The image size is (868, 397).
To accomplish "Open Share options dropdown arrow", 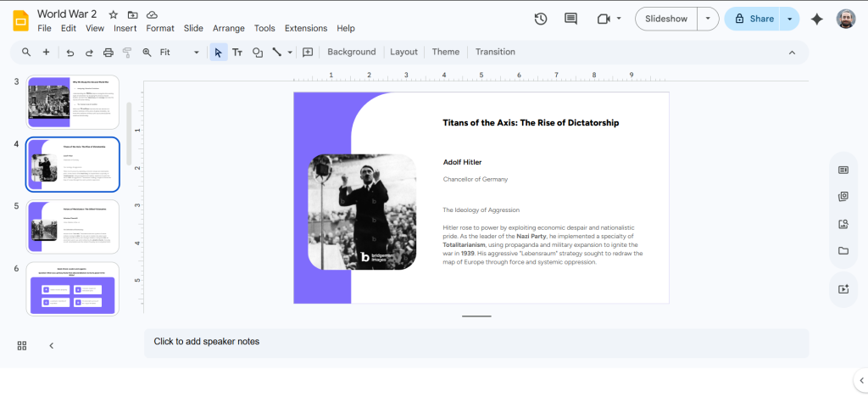I will (x=789, y=19).
